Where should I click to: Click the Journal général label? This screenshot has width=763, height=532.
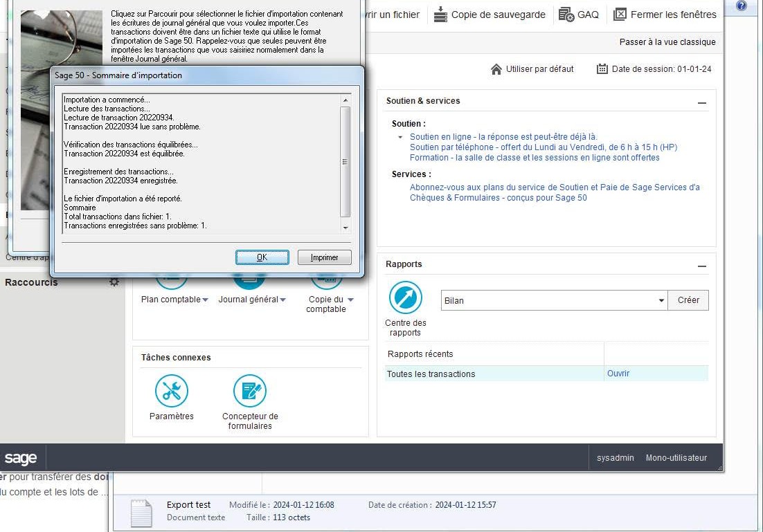tap(248, 300)
